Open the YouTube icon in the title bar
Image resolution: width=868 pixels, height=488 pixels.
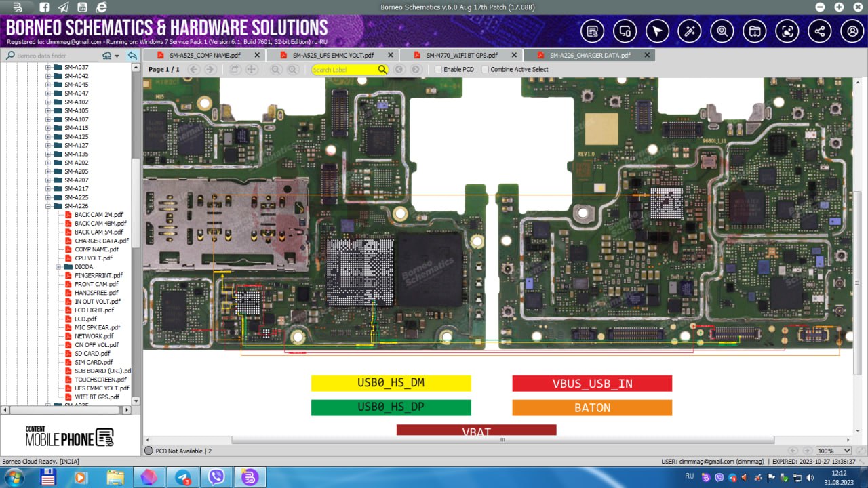pos(82,7)
